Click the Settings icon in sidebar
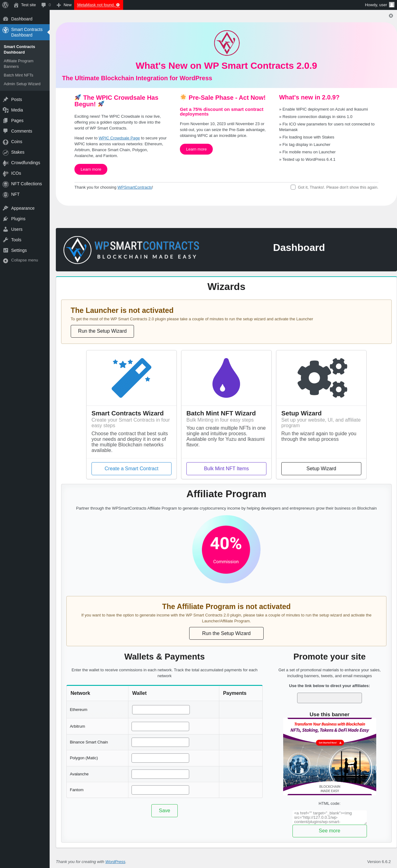The height and width of the screenshot is (868, 397). (x=5, y=250)
